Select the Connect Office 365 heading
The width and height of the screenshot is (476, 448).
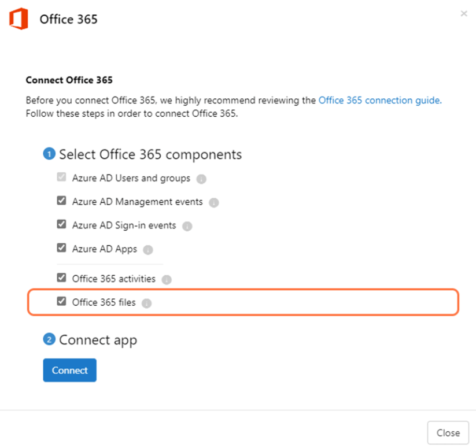coord(69,80)
